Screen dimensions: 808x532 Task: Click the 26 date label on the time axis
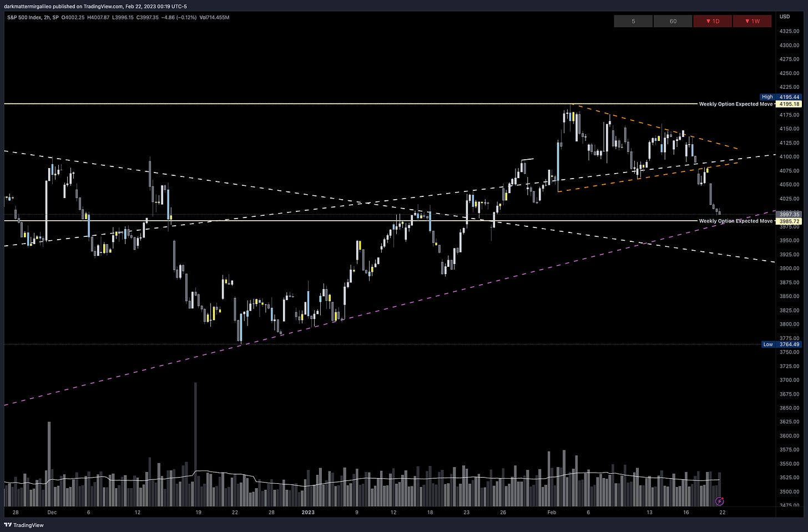(x=503, y=513)
